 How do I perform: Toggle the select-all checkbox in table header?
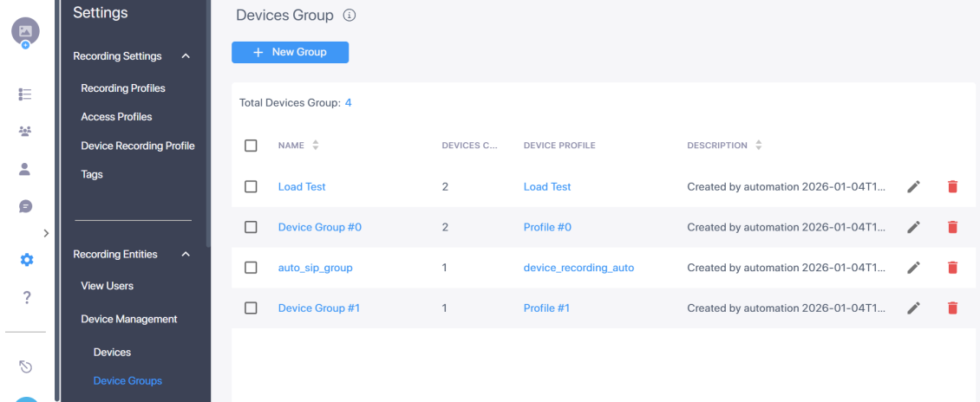click(252, 146)
